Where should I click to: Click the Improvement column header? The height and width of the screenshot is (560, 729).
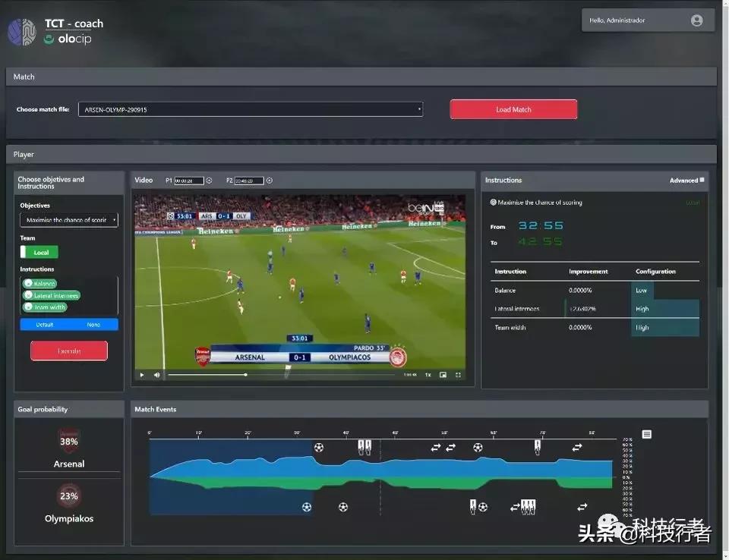588,272
